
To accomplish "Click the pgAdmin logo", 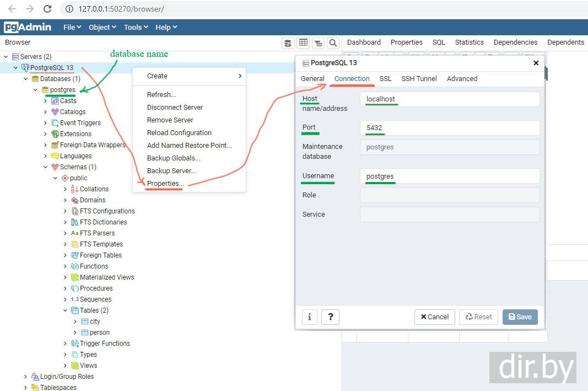I will coord(28,27).
